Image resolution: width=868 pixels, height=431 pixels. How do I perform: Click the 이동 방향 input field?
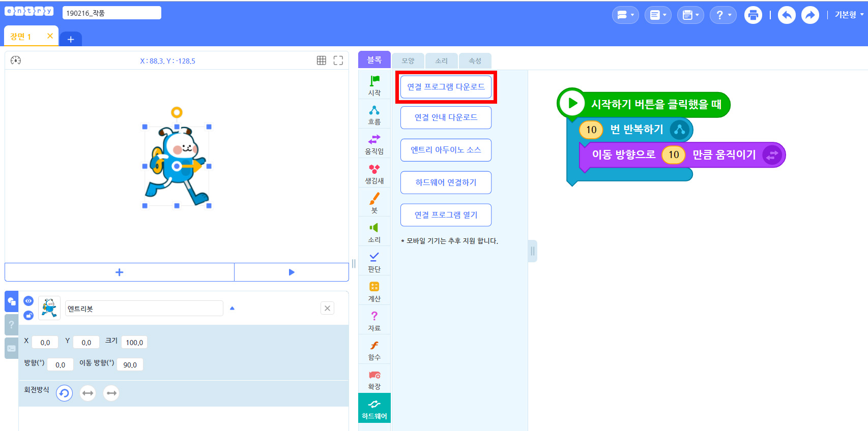tap(130, 365)
